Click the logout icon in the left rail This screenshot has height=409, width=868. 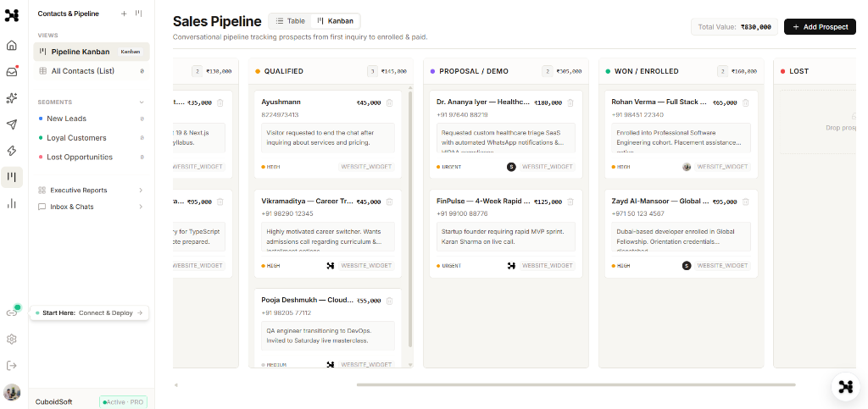[12, 365]
